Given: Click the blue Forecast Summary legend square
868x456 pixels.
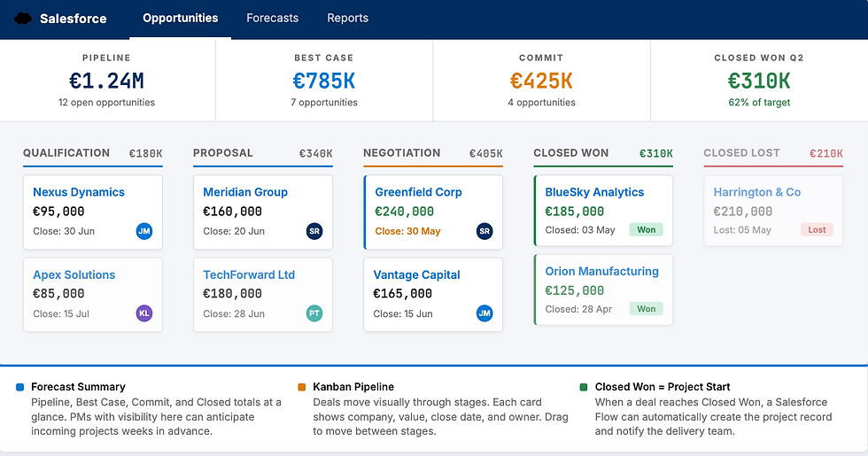Looking at the screenshot, I should (x=20, y=387).
